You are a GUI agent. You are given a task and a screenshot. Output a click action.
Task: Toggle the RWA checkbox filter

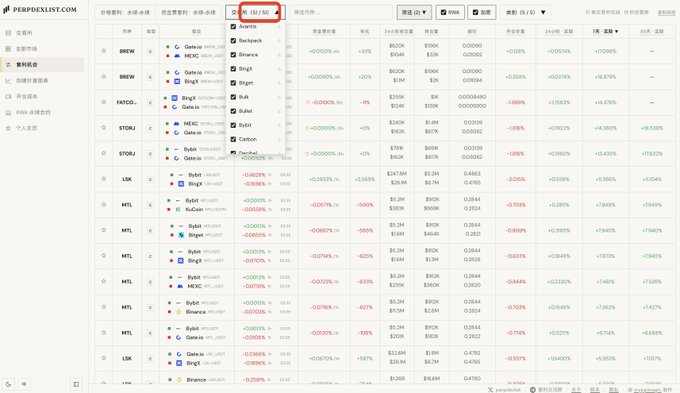(x=444, y=13)
